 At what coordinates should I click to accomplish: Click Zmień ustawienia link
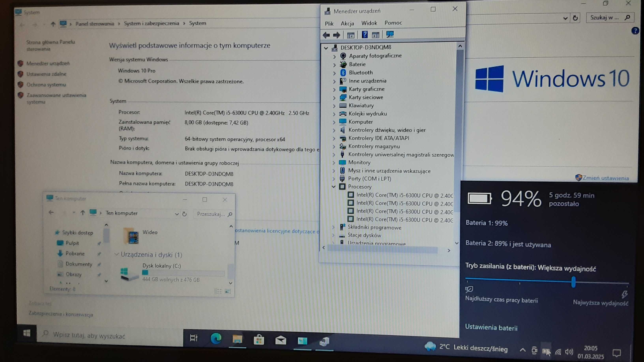[605, 178]
